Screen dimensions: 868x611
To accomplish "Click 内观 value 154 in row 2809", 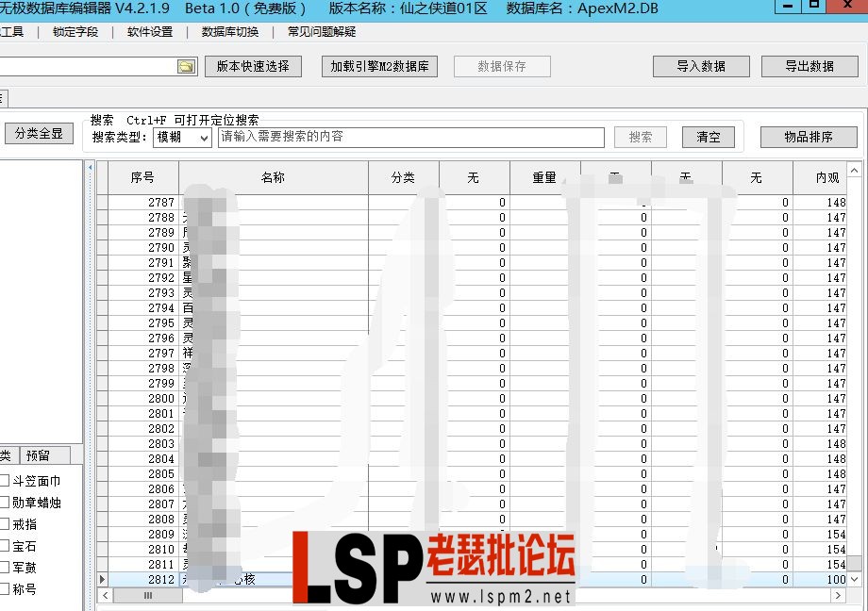I will tap(836, 534).
